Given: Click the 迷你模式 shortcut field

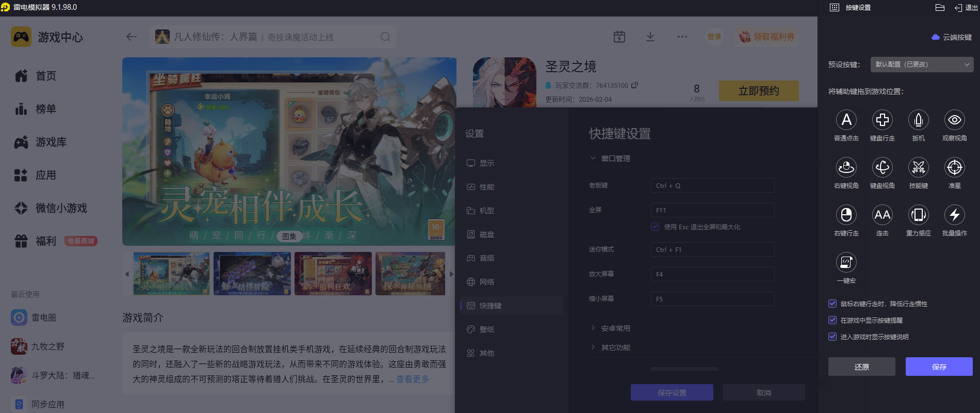Looking at the screenshot, I should (x=712, y=249).
